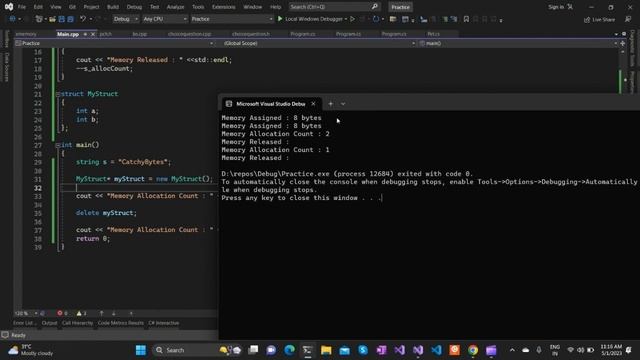Open the Debug menu
This screenshot has width=640, height=360.
(134, 7)
